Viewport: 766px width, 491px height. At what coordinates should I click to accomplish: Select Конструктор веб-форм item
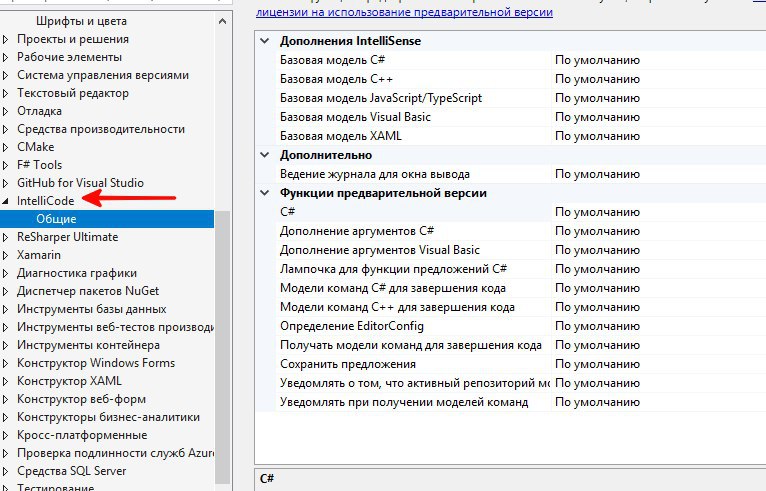[81, 399]
